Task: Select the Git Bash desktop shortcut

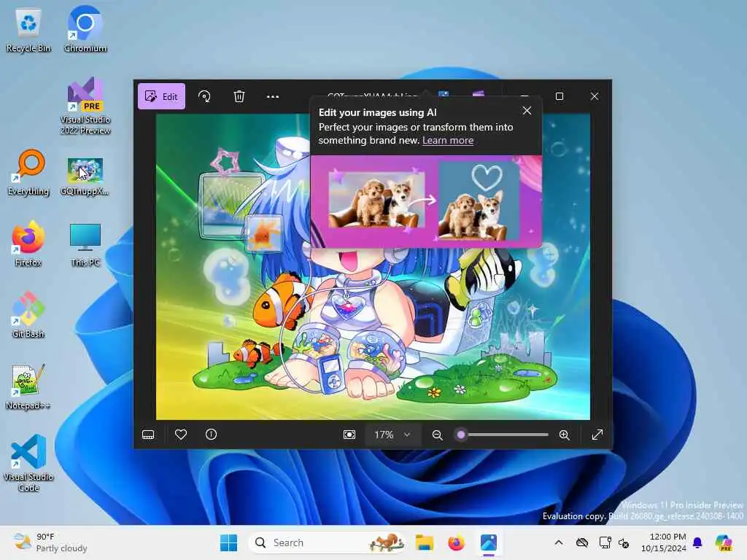Action: click(x=28, y=315)
